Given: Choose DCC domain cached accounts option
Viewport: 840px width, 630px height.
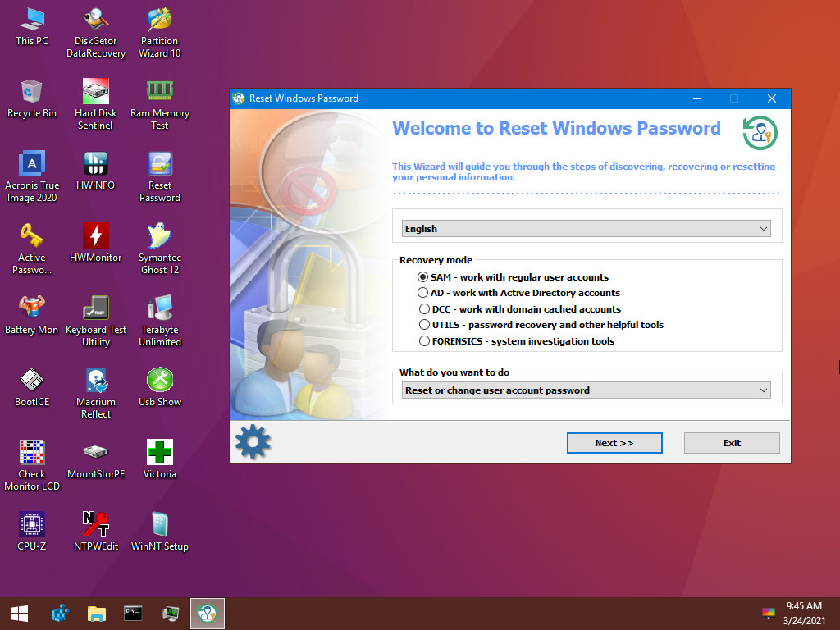Looking at the screenshot, I should 519,309.
